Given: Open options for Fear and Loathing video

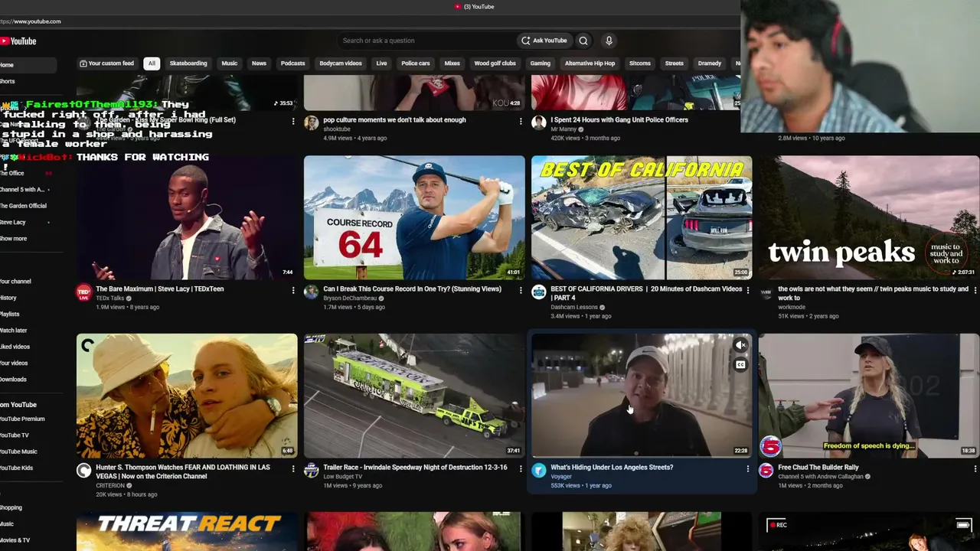Looking at the screenshot, I should (x=292, y=468).
